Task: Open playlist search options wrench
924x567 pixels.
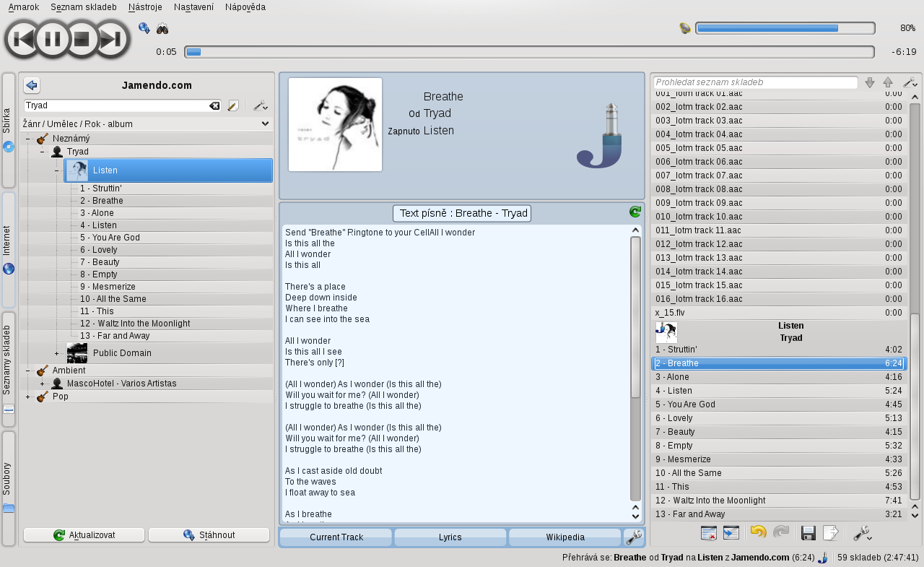Action: pos(910,82)
